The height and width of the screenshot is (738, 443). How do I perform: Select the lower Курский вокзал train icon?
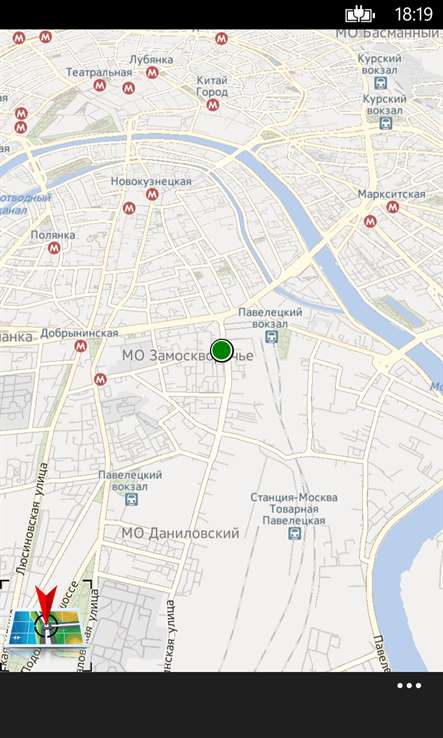point(386,124)
